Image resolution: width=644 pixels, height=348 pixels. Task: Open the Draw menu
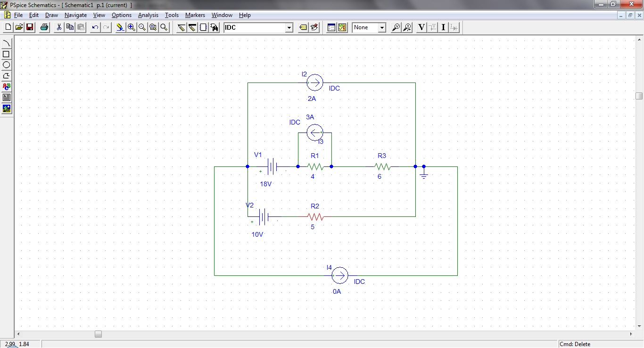[51, 15]
